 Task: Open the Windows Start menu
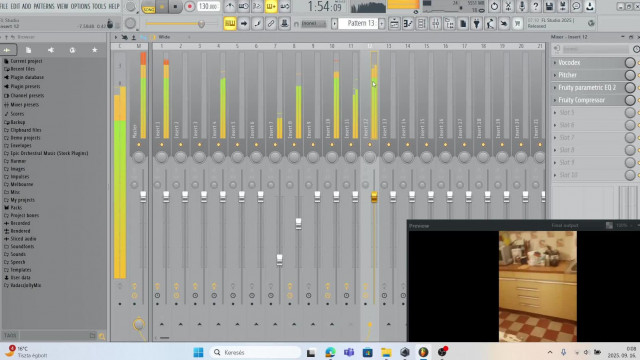pos(198,352)
